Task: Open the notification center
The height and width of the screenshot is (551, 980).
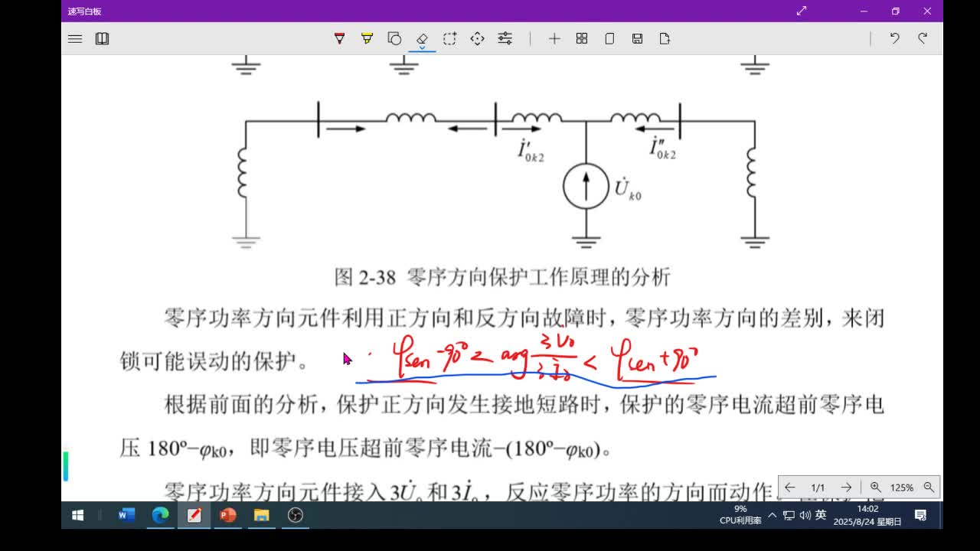Action: (x=921, y=515)
